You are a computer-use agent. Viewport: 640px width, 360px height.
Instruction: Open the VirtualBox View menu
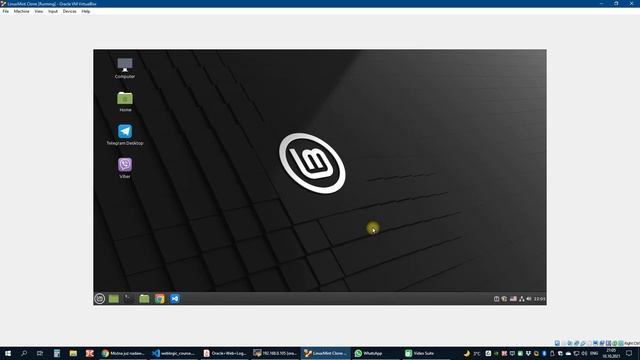click(39, 11)
